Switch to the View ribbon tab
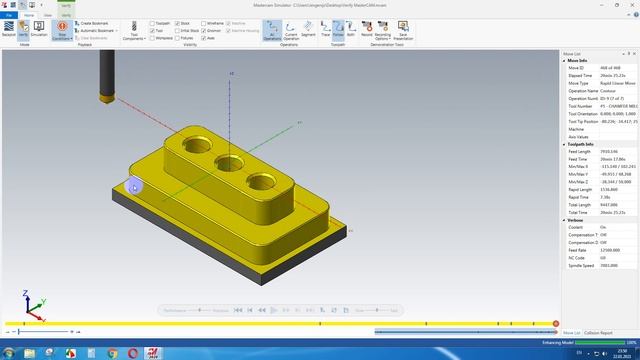Screen dimensions: 640x360 48,15
